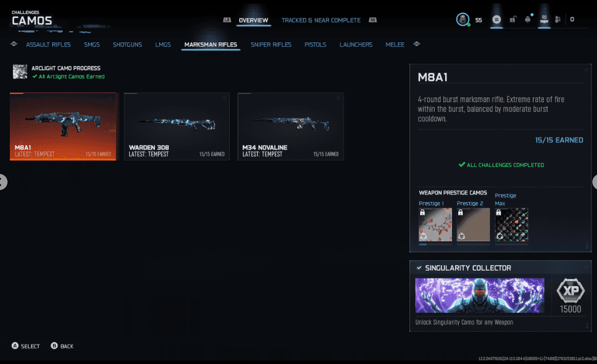Click the Arclight camo progress swatch icon
597x364 pixels.
click(19, 72)
